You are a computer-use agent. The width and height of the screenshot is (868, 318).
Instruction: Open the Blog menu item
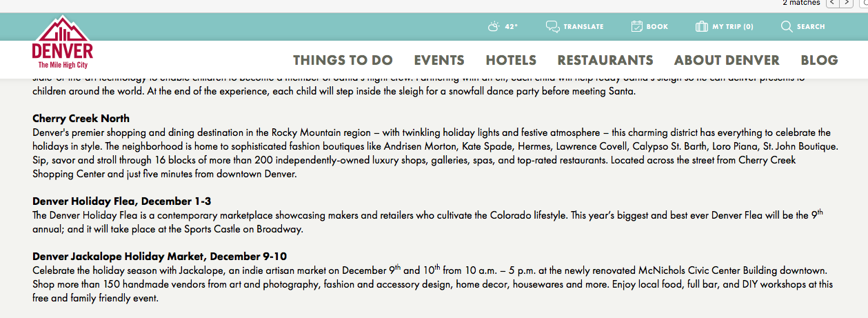(819, 60)
